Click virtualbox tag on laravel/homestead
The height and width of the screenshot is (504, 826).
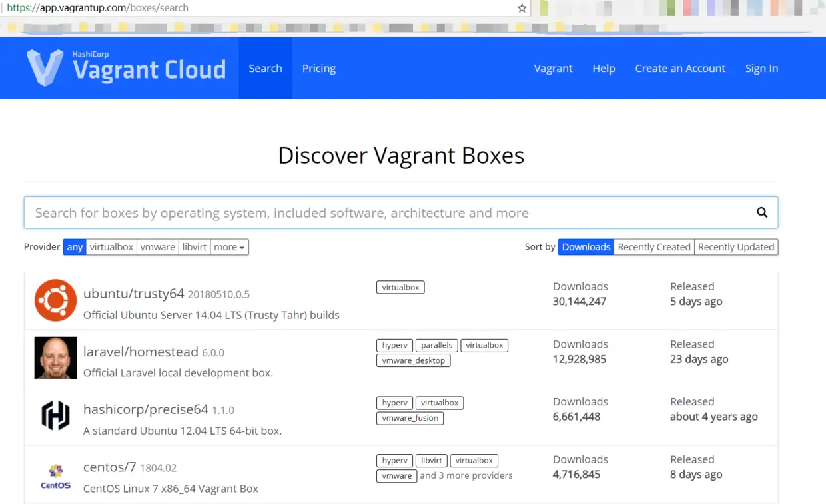[484, 345]
